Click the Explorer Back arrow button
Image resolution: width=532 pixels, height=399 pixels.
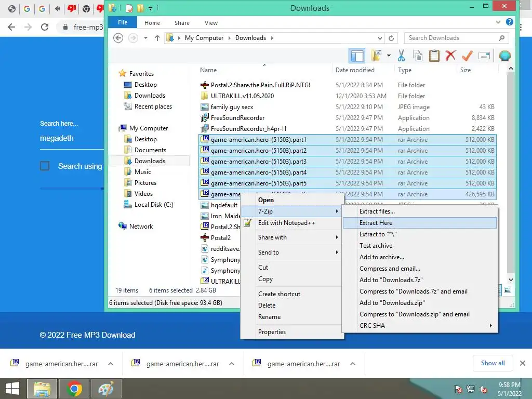pyautogui.click(x=118, y=37)
